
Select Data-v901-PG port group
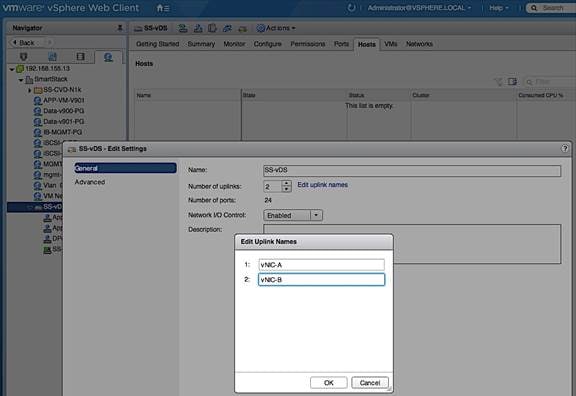click(64, 121)
